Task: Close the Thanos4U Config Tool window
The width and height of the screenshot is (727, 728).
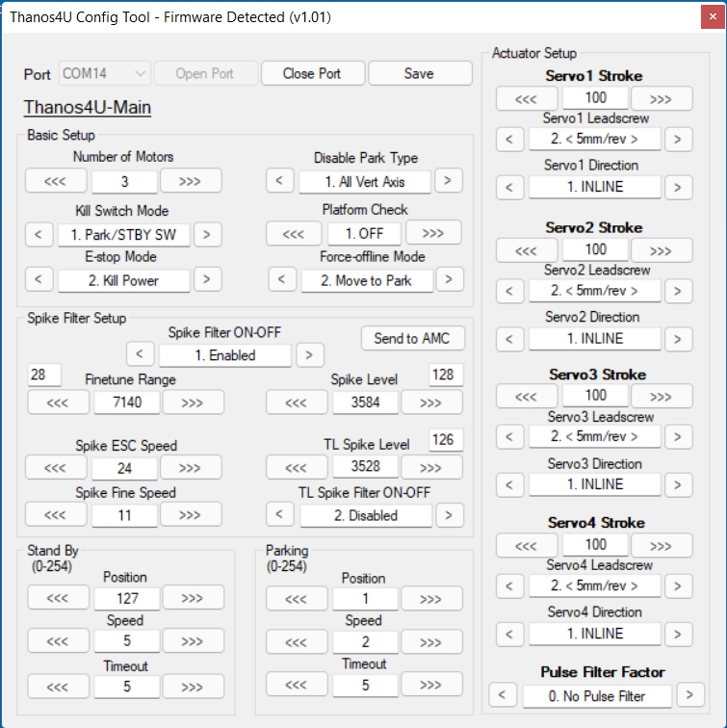Action: click(713, 17)
